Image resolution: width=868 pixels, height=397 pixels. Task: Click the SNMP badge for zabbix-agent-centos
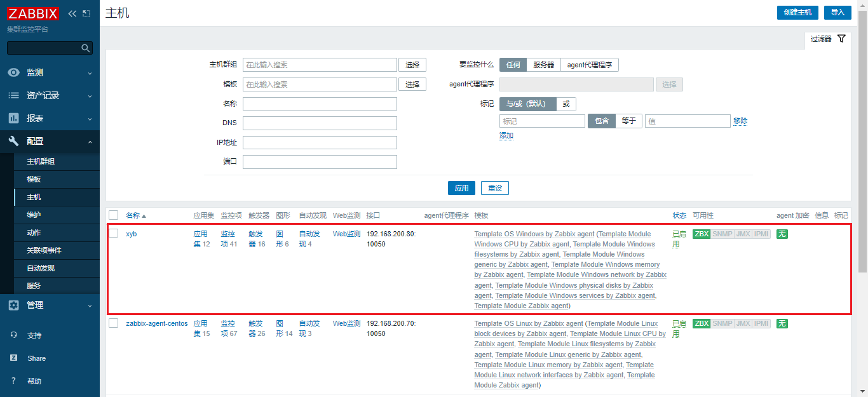(x=722, y=323)
